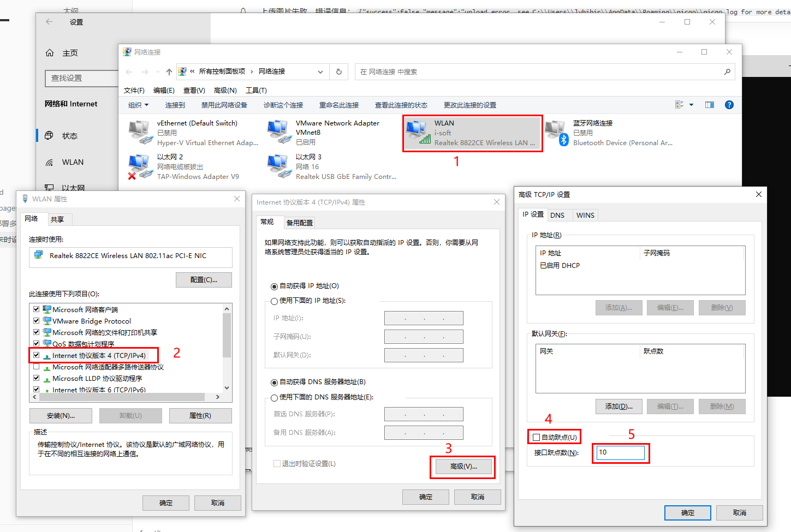The height and width of the screenshot is (532, 791).
Task: Uncheck Internet 协议版本 4 (TCP/IPv4) checkbox
Action: (x=37, y=355)
